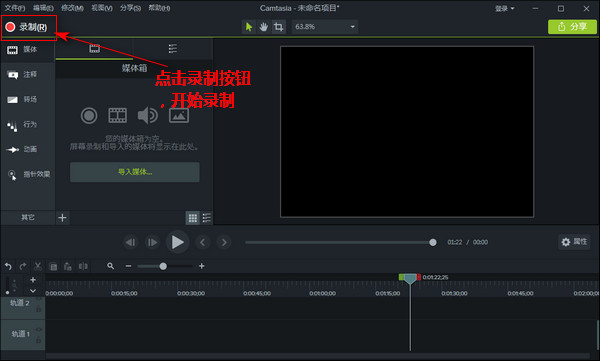The image size is (600, 361).
Task: Paste with the clipboard icon
Action: coord(68,266)
